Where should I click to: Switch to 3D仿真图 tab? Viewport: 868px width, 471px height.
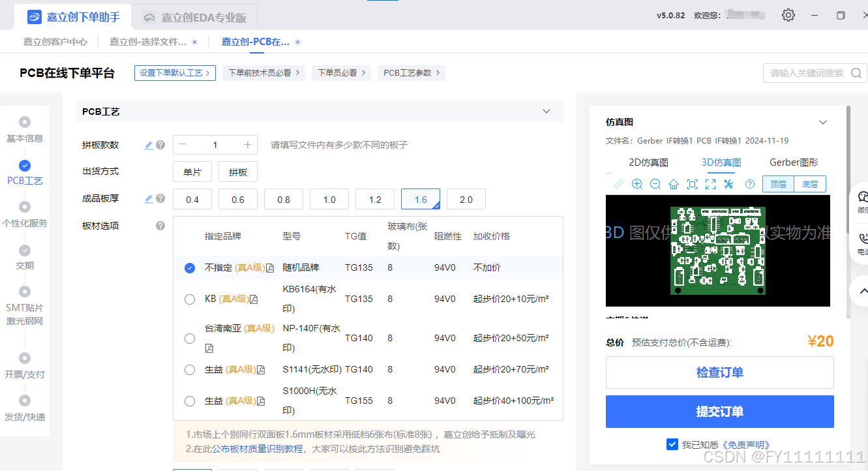tap(721, 162)
